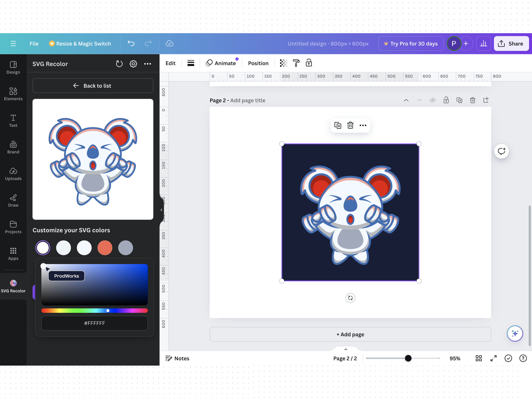
Task: Toggle the lock icon in the toolbar
Action: point(309,63)
